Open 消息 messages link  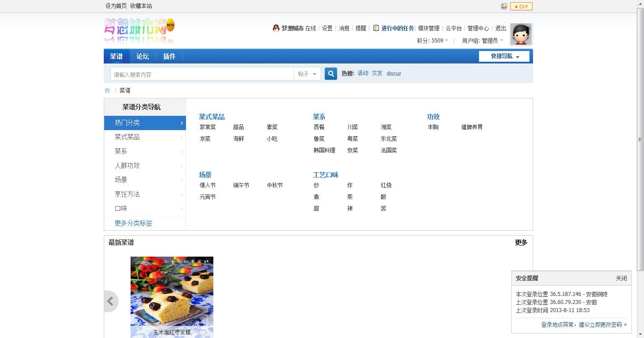pos(344,28)
